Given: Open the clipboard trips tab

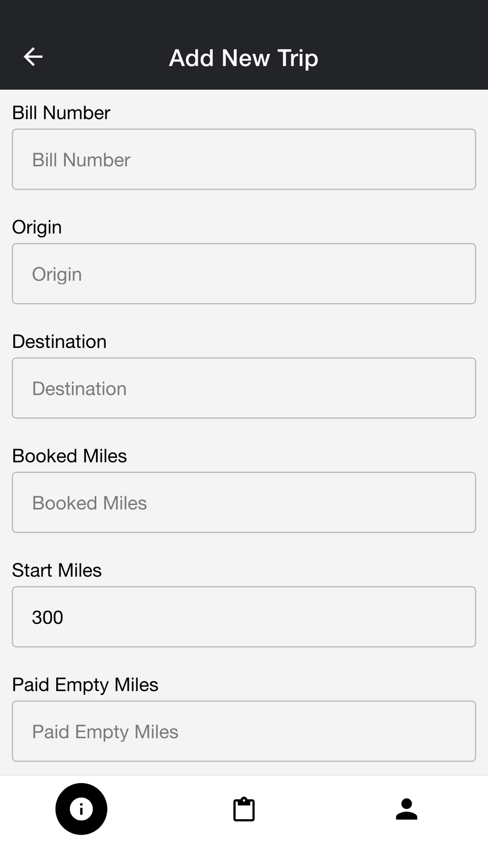Looking at the screenshot, I should tap(244, 809).
